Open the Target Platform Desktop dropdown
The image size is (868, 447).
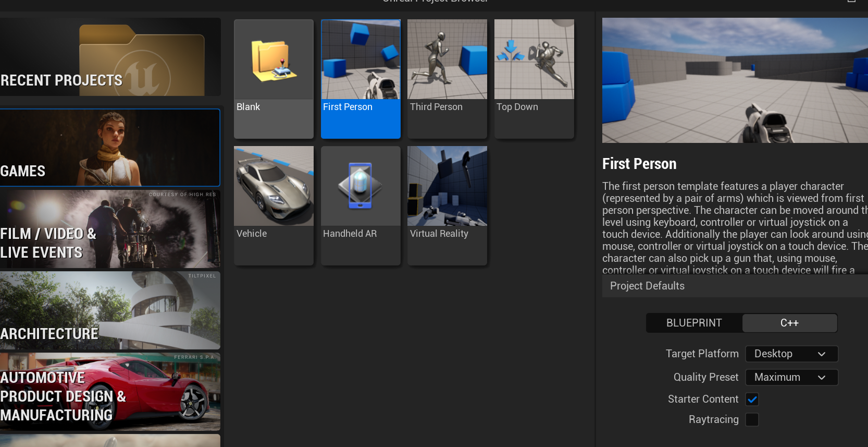tap(791, 354)
